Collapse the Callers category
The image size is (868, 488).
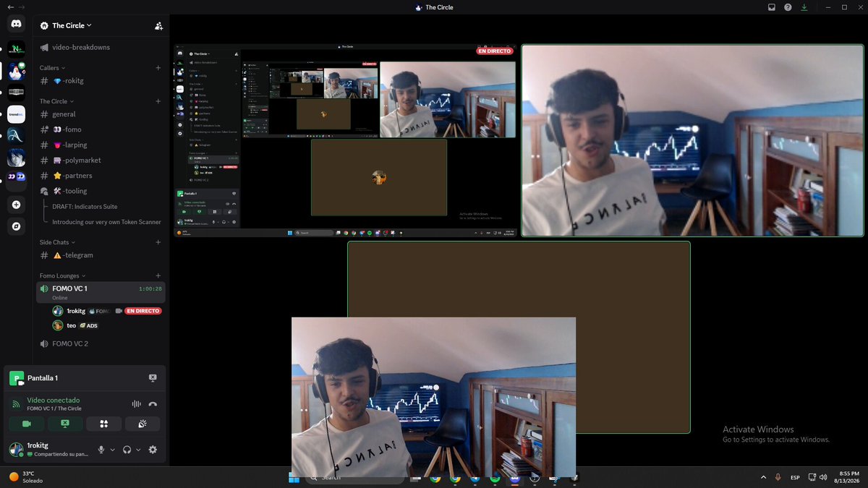(x=52, y=68)
